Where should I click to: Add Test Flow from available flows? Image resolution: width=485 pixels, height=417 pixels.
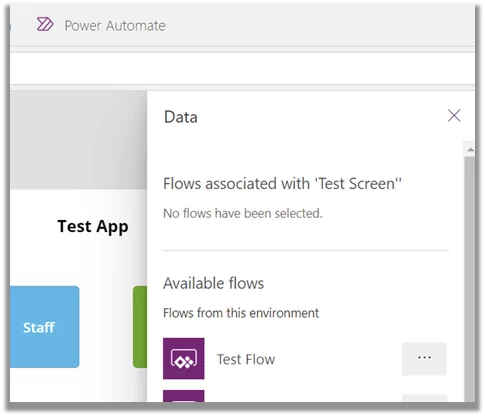pyautogui.click(x=246, y=359)
